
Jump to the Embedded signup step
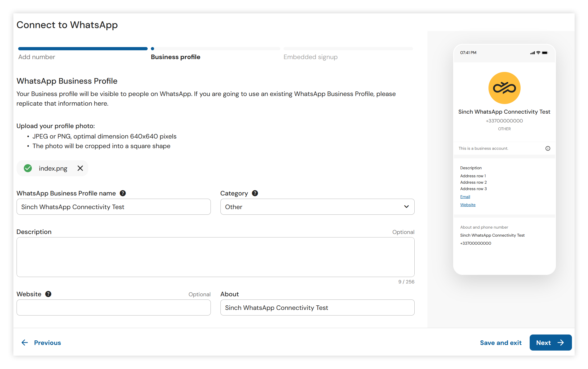point(311,57)
